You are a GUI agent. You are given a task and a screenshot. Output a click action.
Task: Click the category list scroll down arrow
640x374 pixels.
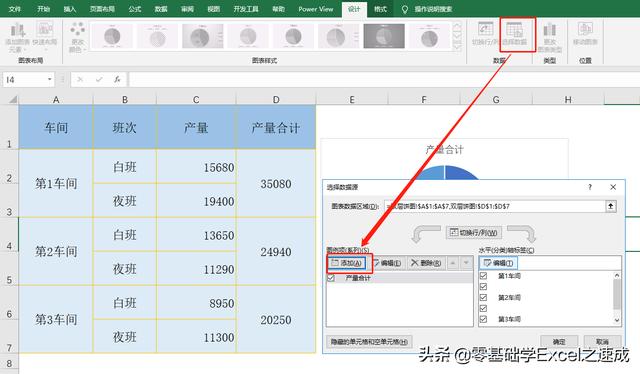[617, 321]
